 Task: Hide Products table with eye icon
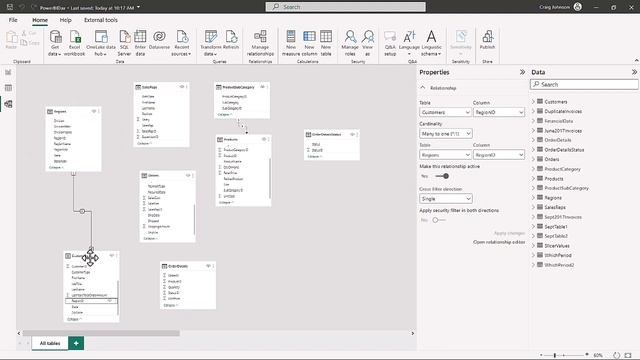coord(264,139)
